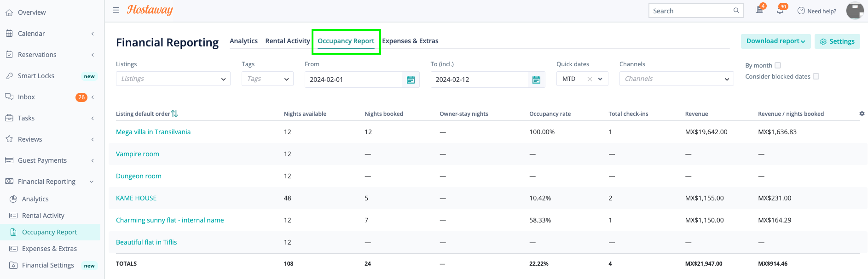Check Consider blocked dates option

(x=816, y=76)
